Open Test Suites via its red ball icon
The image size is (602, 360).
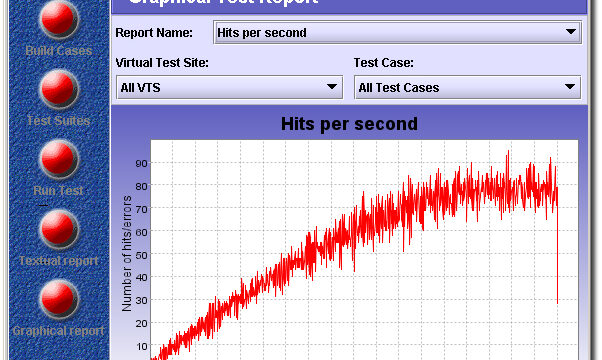(58, 89)
